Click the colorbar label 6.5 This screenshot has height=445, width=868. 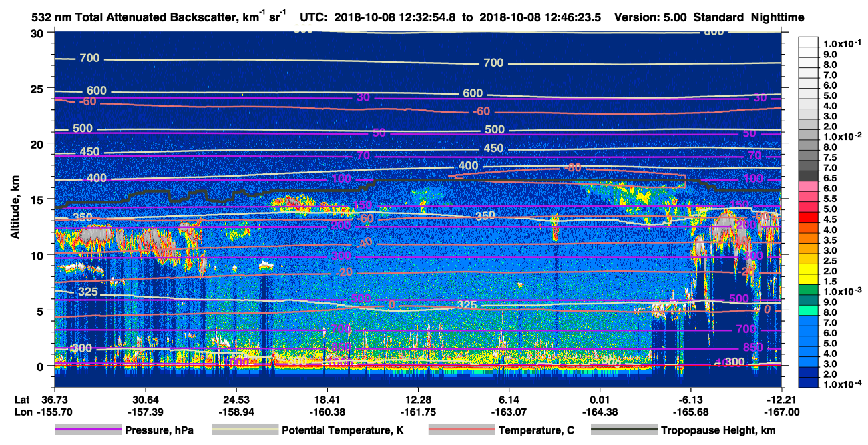coord(830,178)
